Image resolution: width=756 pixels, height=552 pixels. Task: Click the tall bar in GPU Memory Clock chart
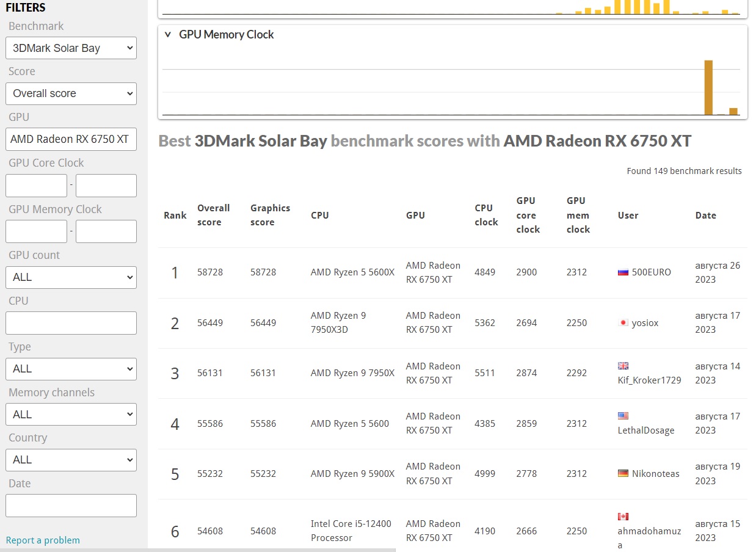pos(708,87)
